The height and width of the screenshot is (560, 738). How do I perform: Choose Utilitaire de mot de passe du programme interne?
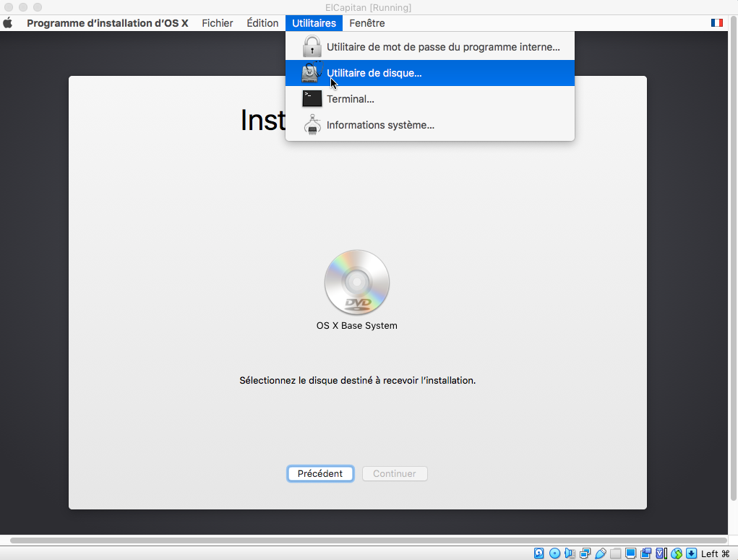[429, 47]
